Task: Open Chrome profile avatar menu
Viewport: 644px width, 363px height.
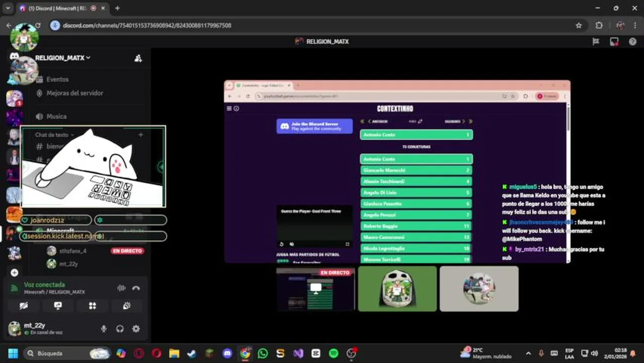Action: pos(620,25)
